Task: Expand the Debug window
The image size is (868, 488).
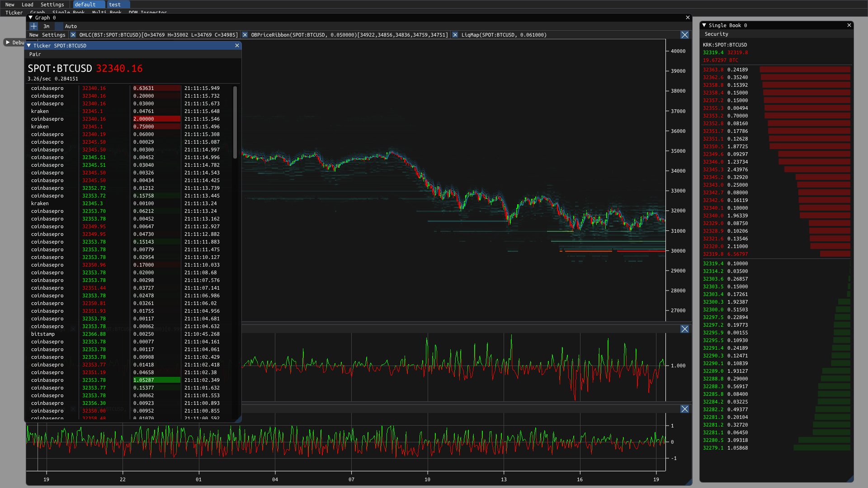Action: (x=8, y=42)
